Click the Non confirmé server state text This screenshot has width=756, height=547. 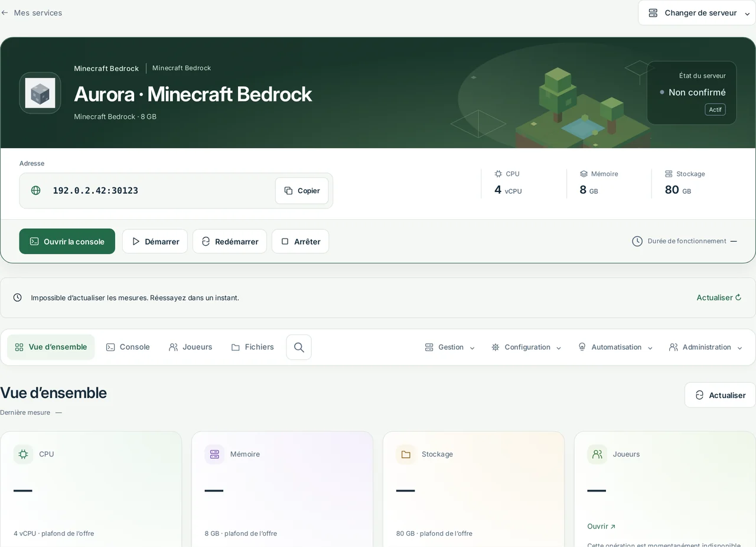[697, 92]
